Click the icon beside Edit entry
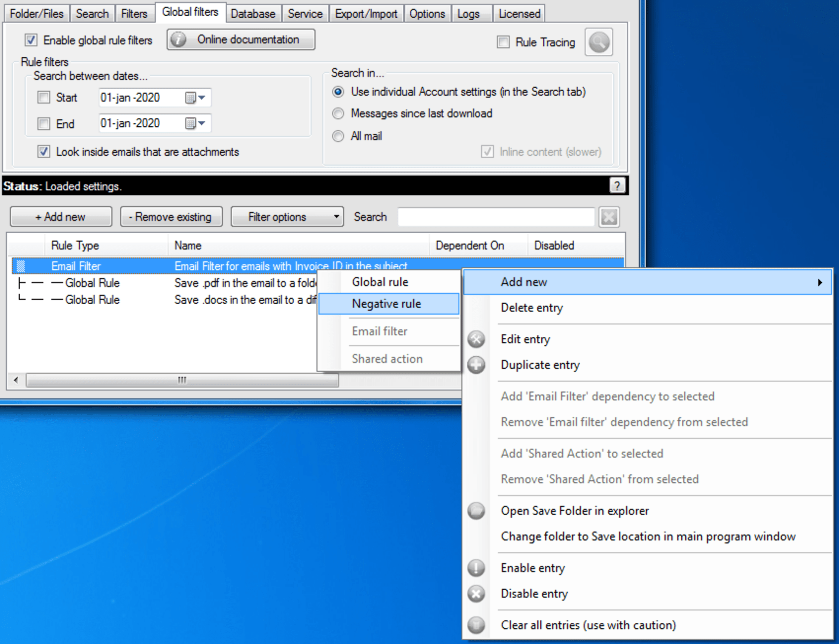 [476, 339]
